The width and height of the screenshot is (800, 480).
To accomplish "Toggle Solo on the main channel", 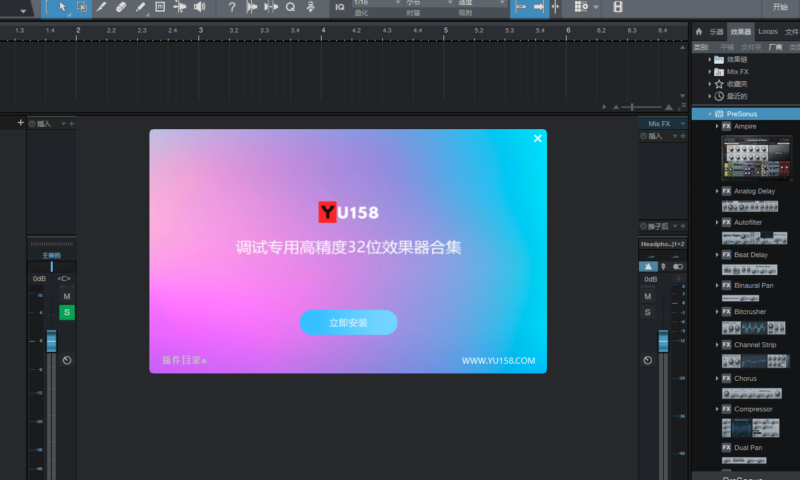I will pos(67,313).
